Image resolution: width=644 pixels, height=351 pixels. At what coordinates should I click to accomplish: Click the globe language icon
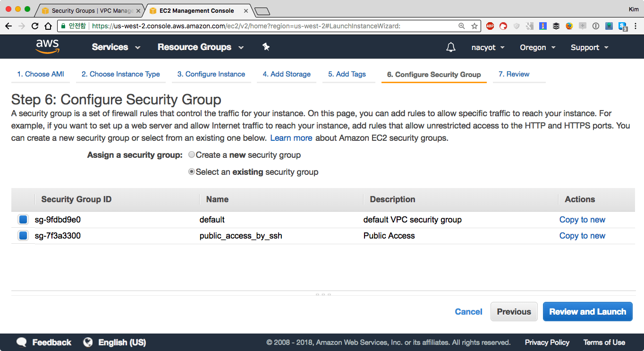tap(88, 342)
